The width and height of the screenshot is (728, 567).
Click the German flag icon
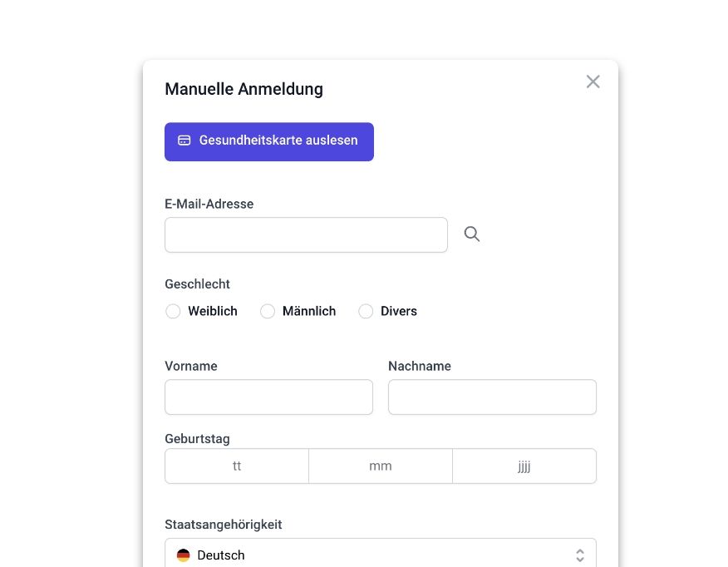click(x=184, y=555)
